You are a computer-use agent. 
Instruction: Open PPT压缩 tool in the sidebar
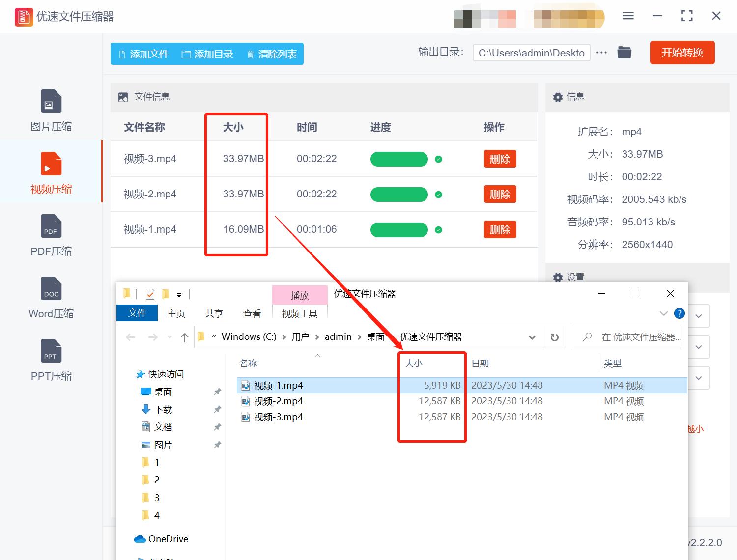pyautogui.click(x=51, y=360)
